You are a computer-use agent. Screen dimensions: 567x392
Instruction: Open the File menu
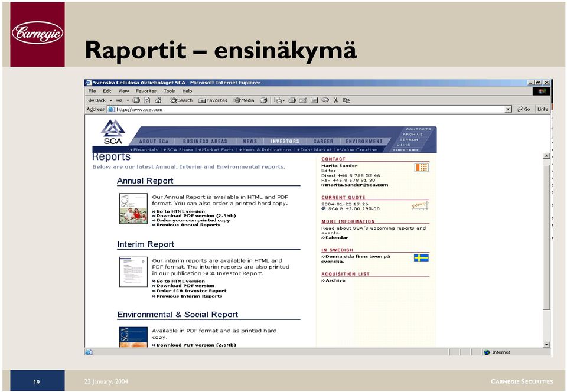click(x=92, y=91)
